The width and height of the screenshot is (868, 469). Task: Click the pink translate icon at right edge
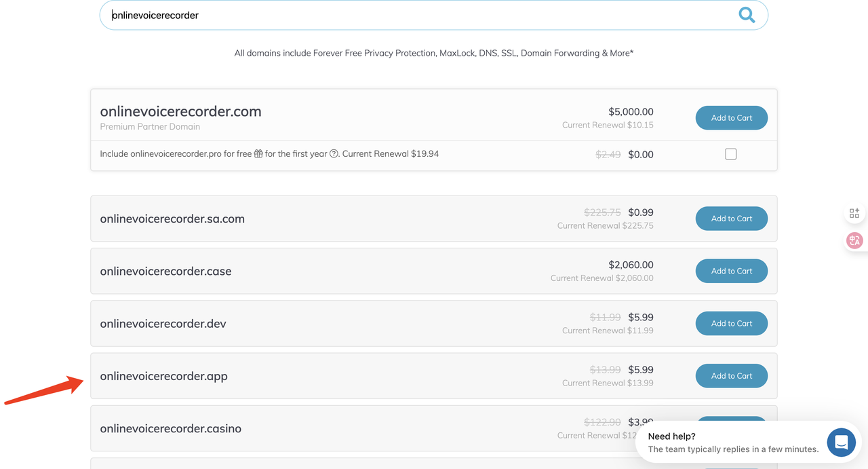pos(854,240)
